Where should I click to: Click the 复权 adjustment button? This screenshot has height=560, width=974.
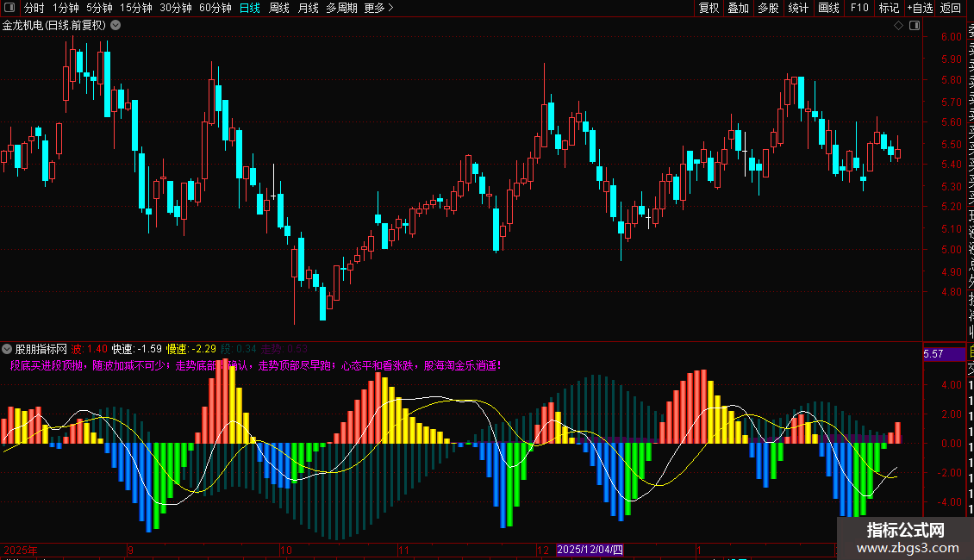click(709, 8)
